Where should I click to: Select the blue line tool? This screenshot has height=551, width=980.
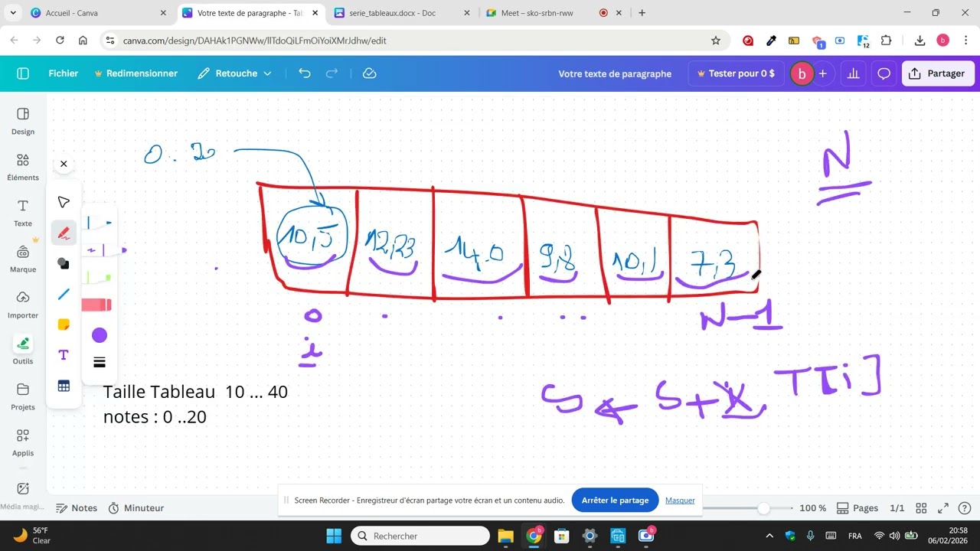(x=64, y=294)
